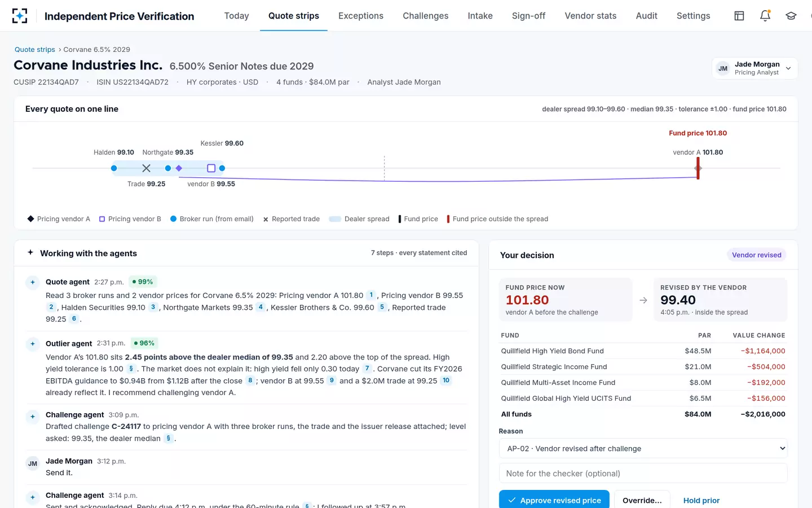The width and height of the screenshot is (812, 508).
Task: Click the graduation cap help icon
Action: click(791, 16)
